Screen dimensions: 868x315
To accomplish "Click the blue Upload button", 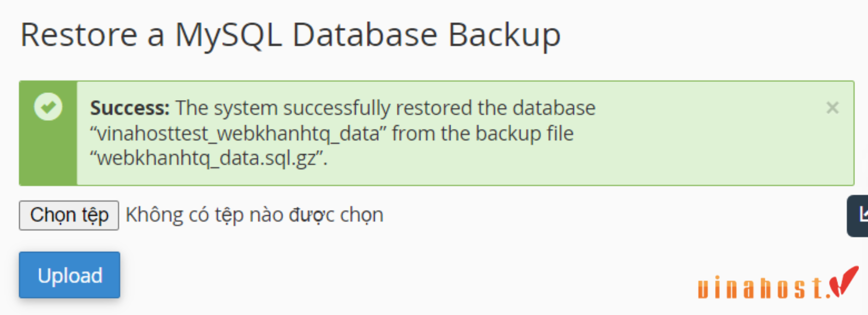I will click(x=69, y=275).
